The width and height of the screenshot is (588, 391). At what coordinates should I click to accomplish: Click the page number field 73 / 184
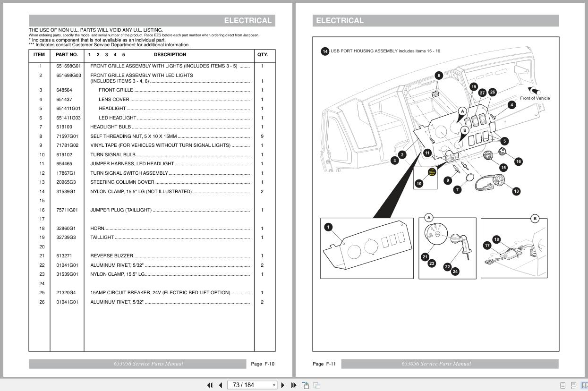point(249,385)
